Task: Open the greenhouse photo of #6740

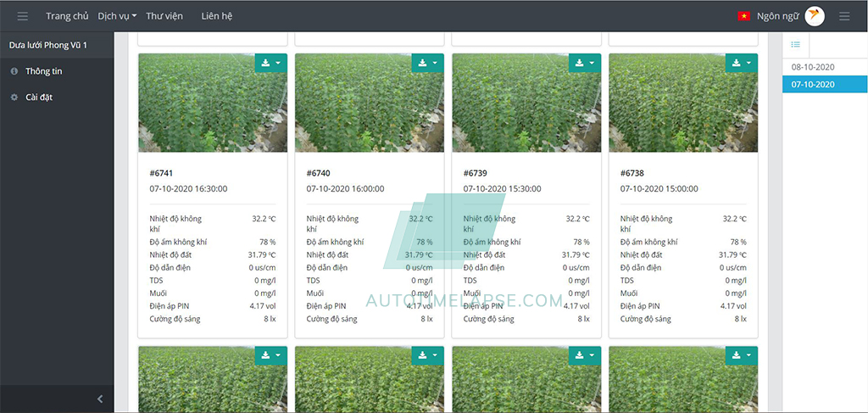Action: (x=370, y=103)
